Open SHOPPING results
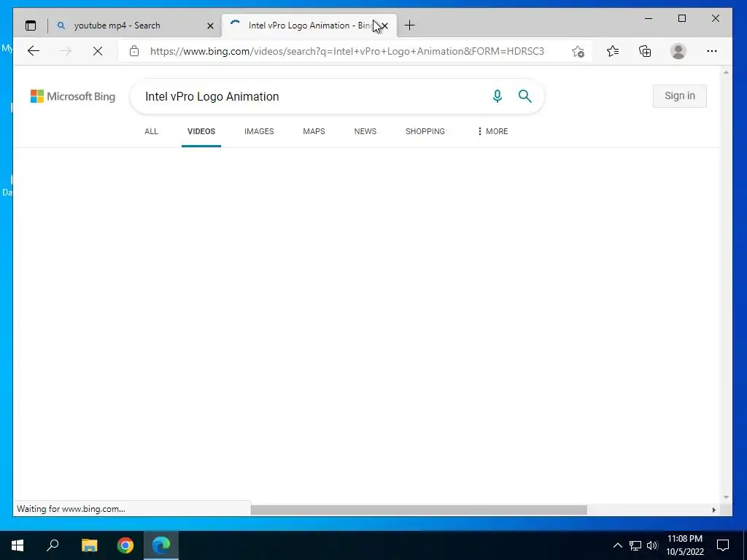The height and width of the screenshot is (560, 747). click(425, 131)
